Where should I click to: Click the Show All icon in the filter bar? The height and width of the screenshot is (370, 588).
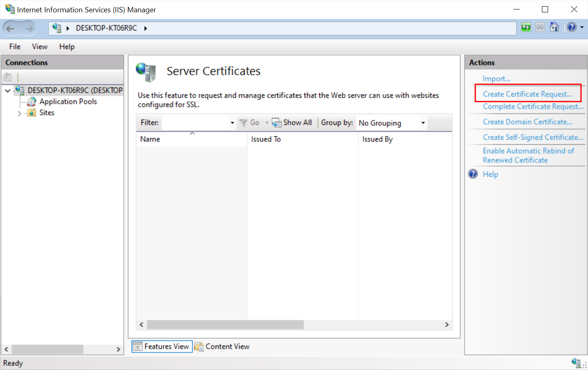pyautogui.click(x=276, y=123)
